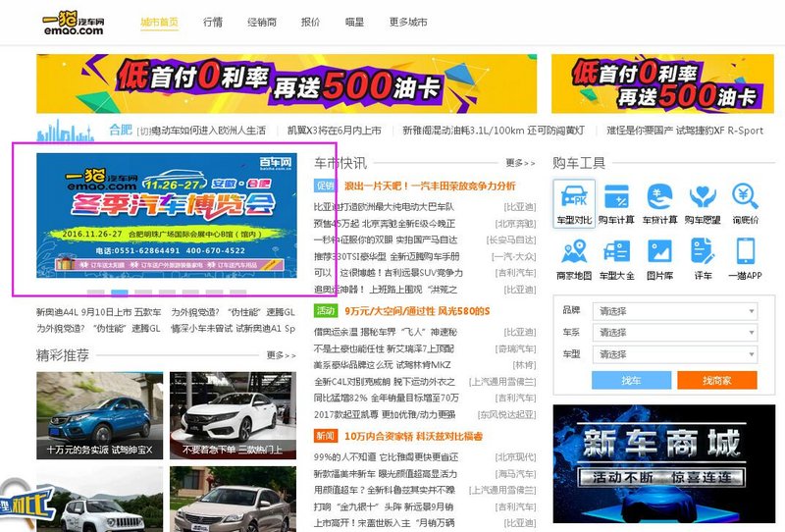
Task: Click the floating 车型对比 magnifier badge
Action: [26, 504]
